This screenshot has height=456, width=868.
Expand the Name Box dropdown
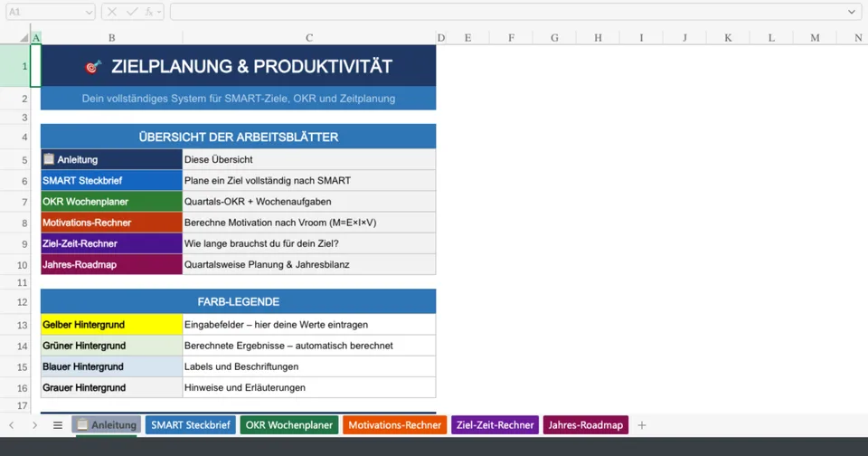pyautogui.click(x=88, y=12)
